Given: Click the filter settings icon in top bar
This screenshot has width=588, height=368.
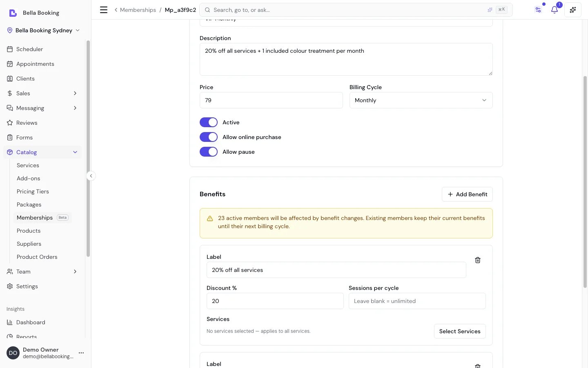Looking at the screenshot, I should pyautogui.click(x=538, y=10).
